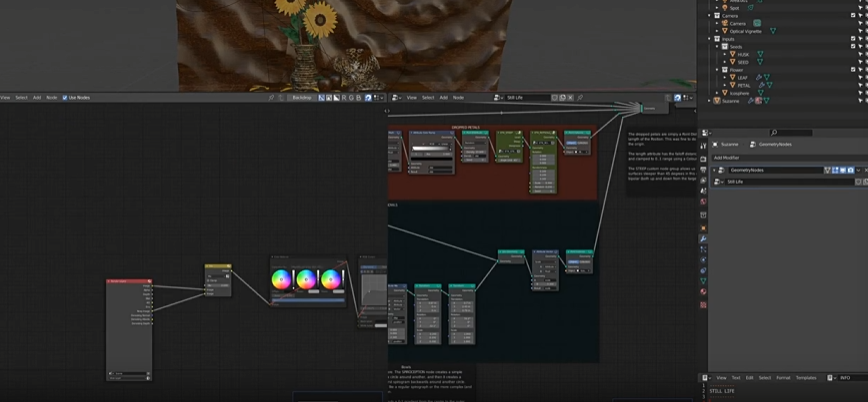
Task: Collapse the GeometryNodes modifier panel
Action: click(x=715, y=170)
